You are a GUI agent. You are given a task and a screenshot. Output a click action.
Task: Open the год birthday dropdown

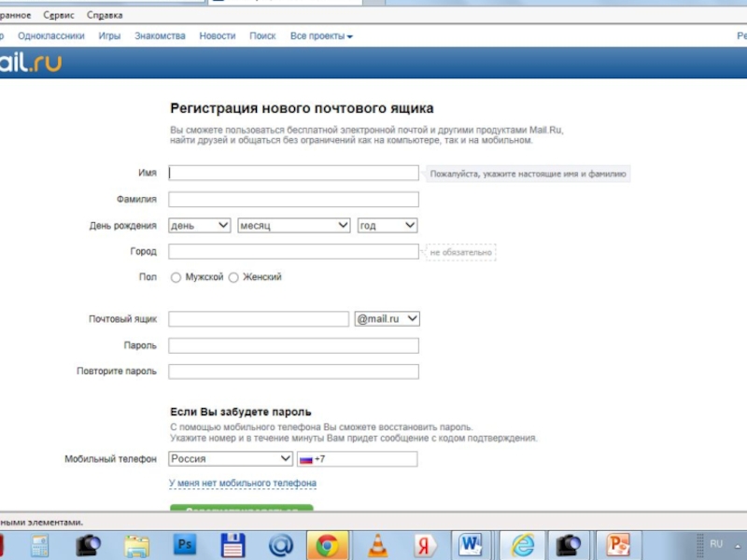tap(388, 225)
